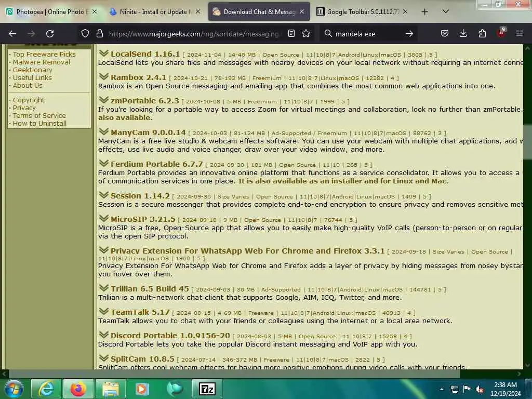Open Useful Links in sidebar
The image size is (532, 399).
pyautogui.click(x=32, y=78)
